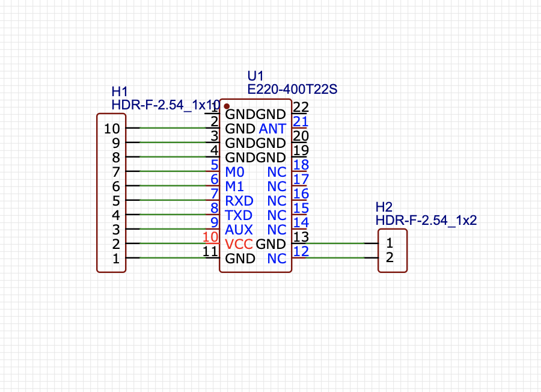Select pin 1 inside header H2
The image size is (541, 392).
pos(390,243)
